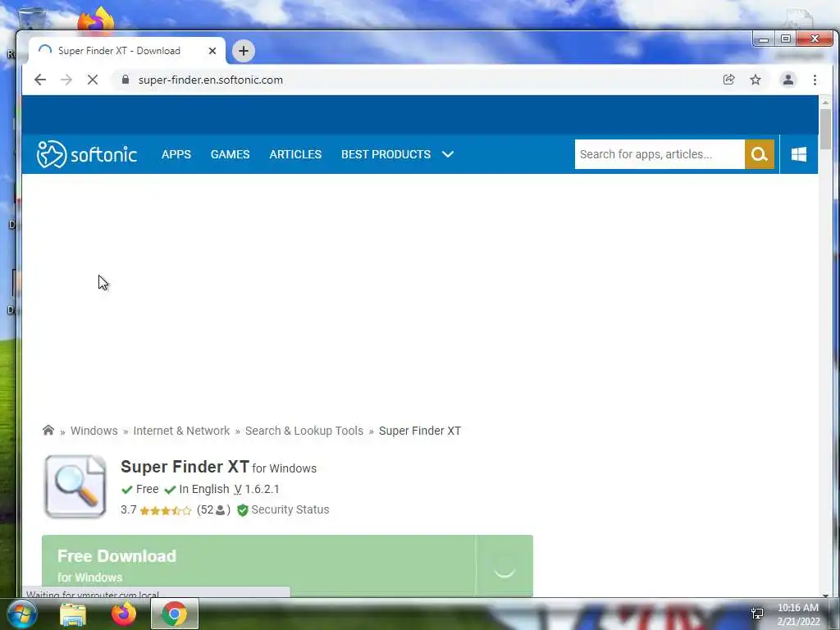View site security lock information
Viewport: 840px width, 630px height.
point(126,80)
